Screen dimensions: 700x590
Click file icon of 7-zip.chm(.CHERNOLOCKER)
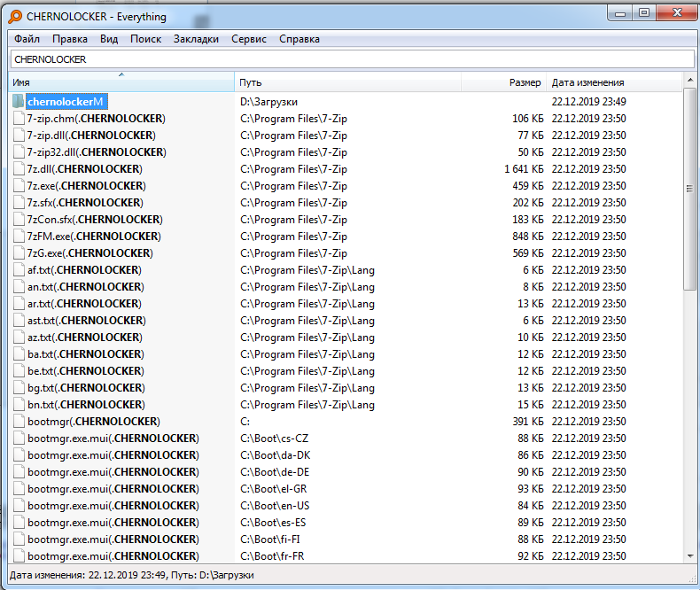pos(19,119)
